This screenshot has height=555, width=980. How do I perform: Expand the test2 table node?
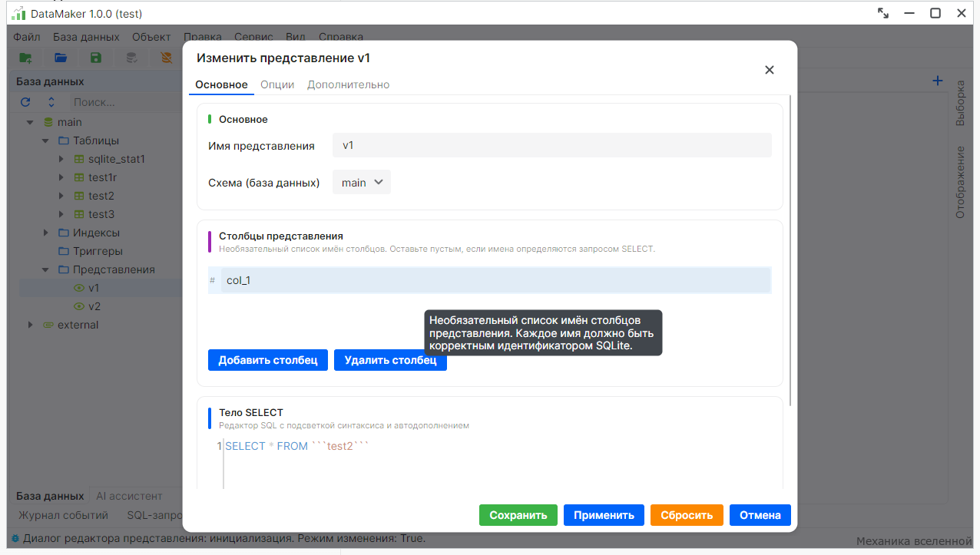61,196
